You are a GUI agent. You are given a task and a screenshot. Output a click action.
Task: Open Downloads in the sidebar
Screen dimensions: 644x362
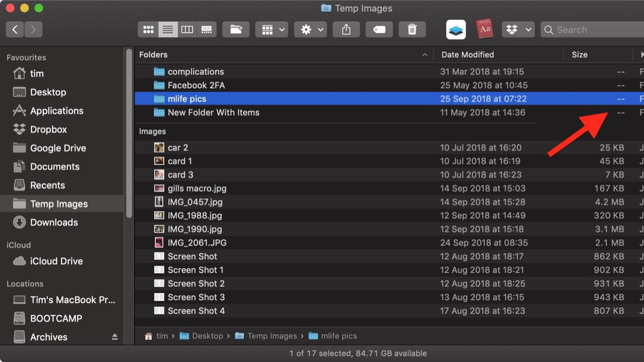coord(54,222)
